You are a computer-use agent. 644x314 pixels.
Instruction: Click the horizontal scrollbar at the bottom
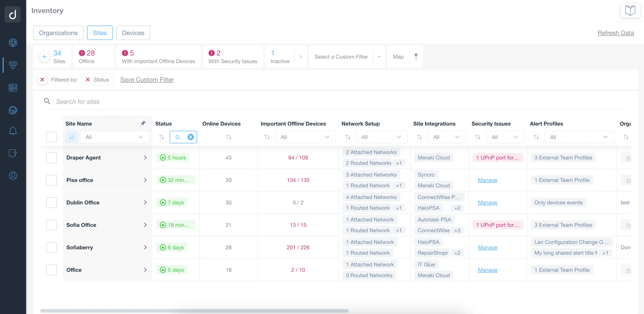(x=194, y=310)
